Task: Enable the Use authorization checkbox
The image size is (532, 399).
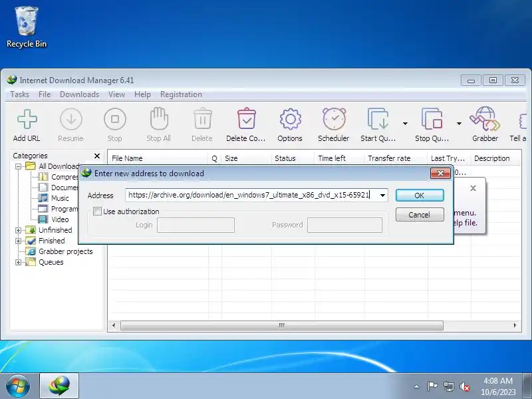Action: (97, 211)
